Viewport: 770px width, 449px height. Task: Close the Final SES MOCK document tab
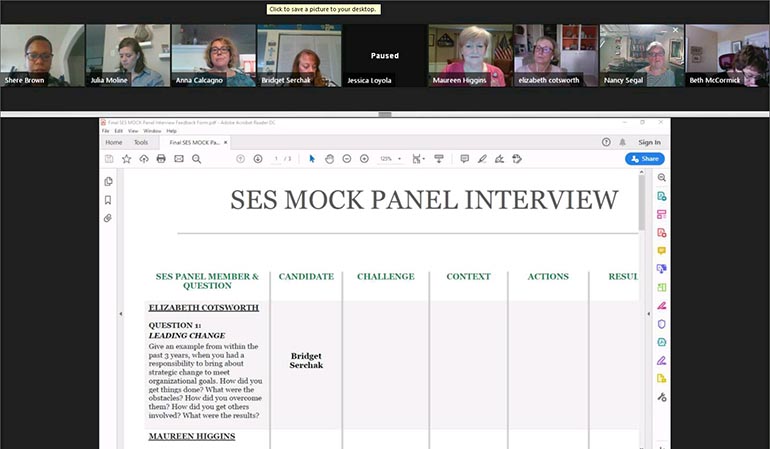pos(225,142)
